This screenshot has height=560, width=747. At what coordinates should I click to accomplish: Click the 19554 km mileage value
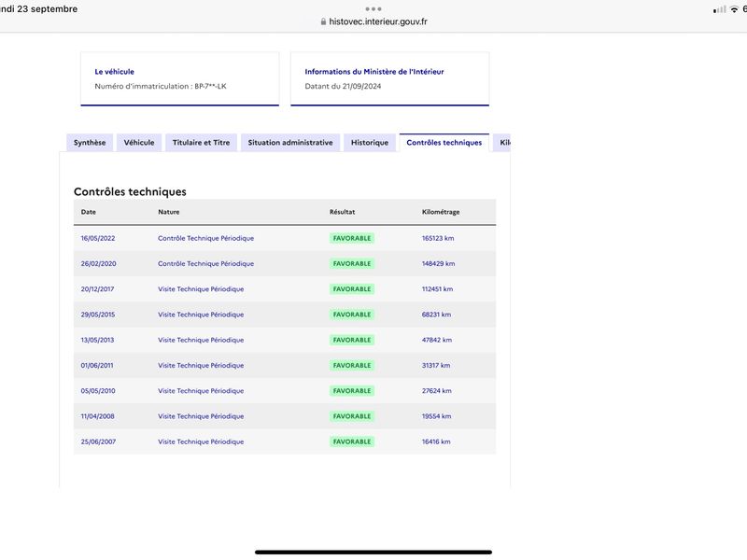(436, 416)
